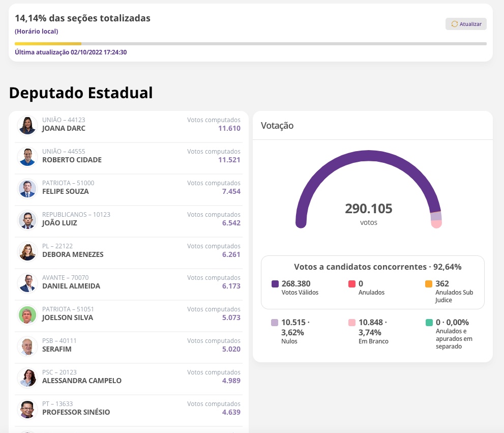Screen dimensions: 504x433
Task: Click Roberto Cidade's profile picture
Action: [x=27, y=157]
